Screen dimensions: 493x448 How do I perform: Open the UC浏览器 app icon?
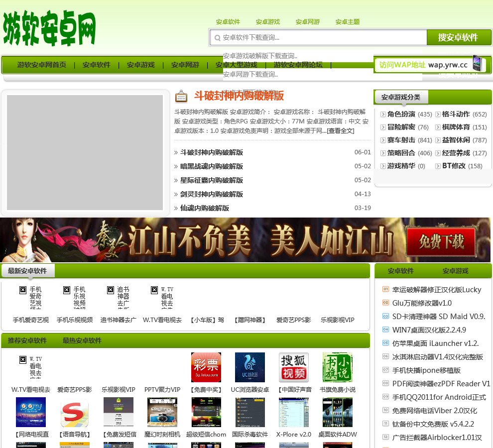(250, 367)
